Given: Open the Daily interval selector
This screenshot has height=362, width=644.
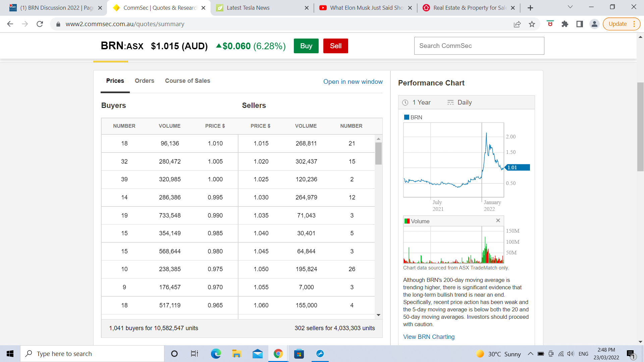Looking at the screenshot, I should [460, 103].
